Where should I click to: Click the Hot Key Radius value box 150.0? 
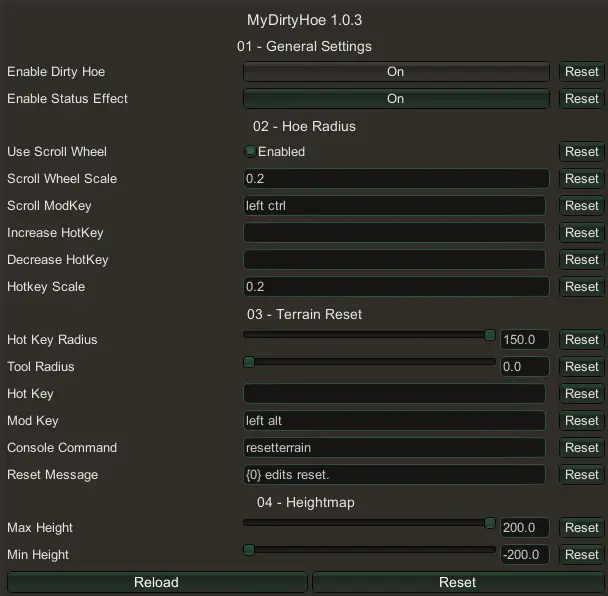[525, 340]
